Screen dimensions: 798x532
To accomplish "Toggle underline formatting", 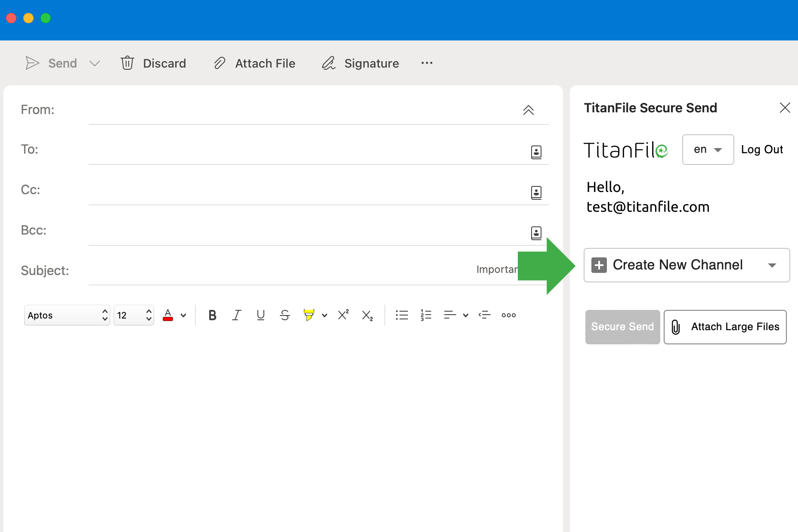I will [x=260, y=315].
